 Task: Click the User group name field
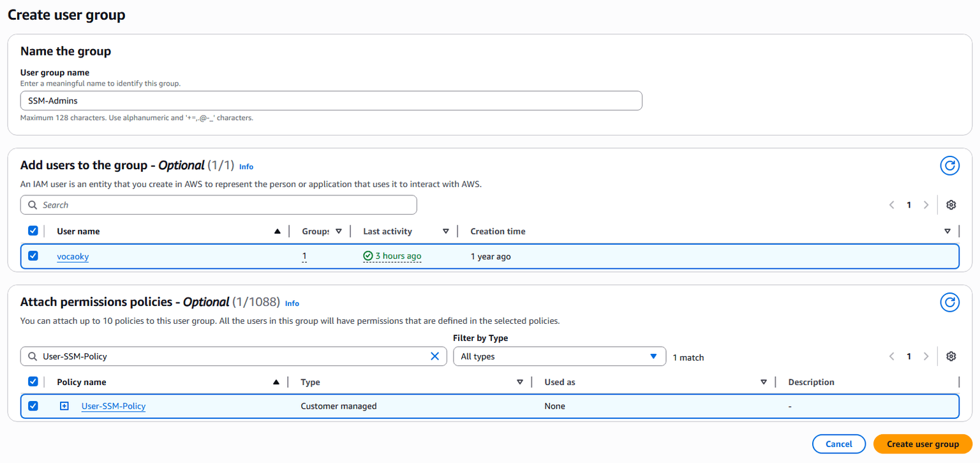pyautogui.click(x=330, y=101)
